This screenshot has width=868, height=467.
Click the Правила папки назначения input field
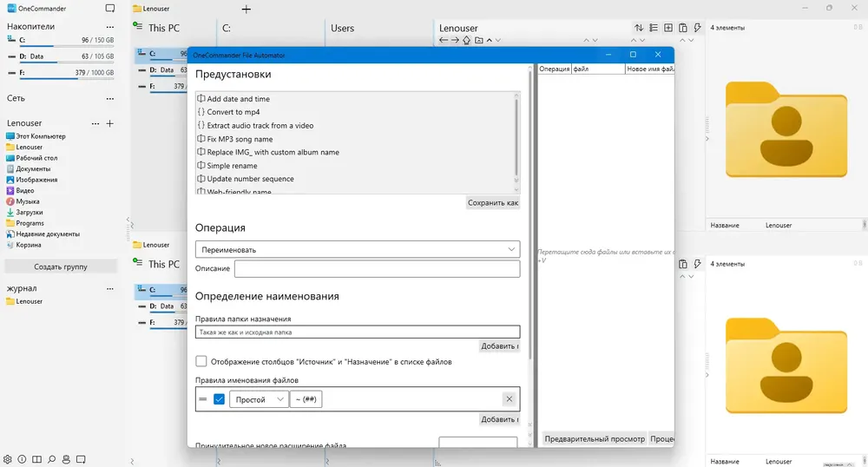coord(358,332)
